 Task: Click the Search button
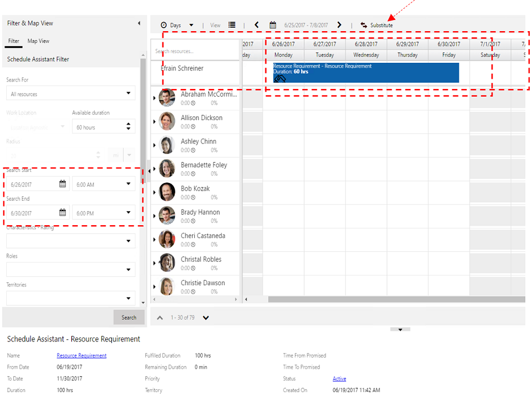pos(129,317)
